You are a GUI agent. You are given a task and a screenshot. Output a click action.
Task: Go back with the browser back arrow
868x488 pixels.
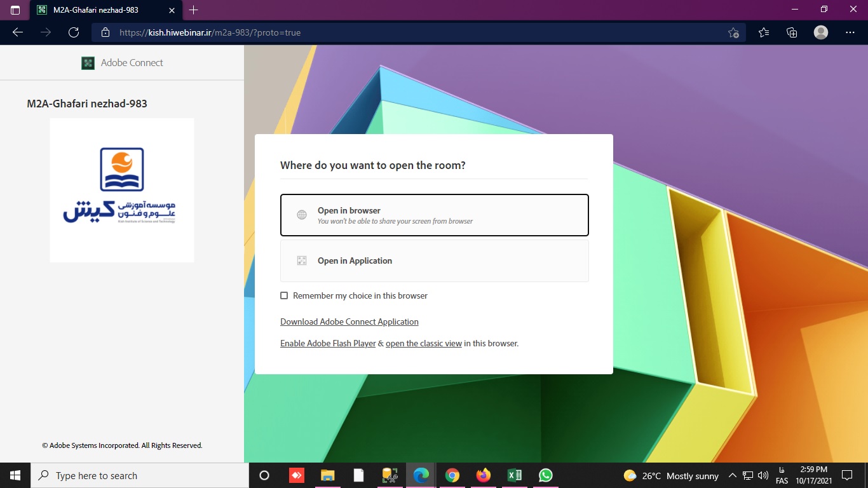tap(18, 32)
